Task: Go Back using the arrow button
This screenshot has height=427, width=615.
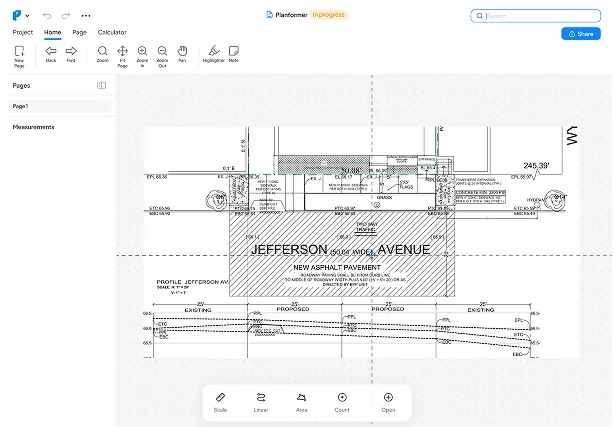Action: 51,51
